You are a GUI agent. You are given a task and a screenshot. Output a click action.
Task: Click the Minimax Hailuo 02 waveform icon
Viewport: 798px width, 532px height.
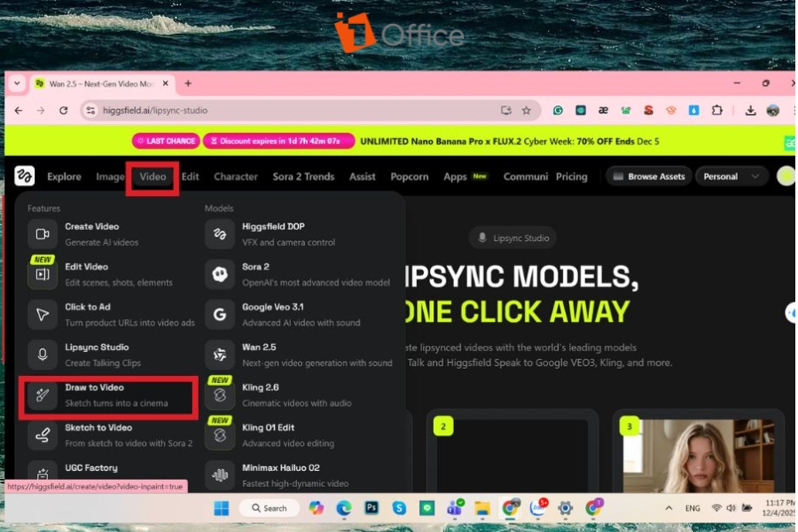pos(219,475)
